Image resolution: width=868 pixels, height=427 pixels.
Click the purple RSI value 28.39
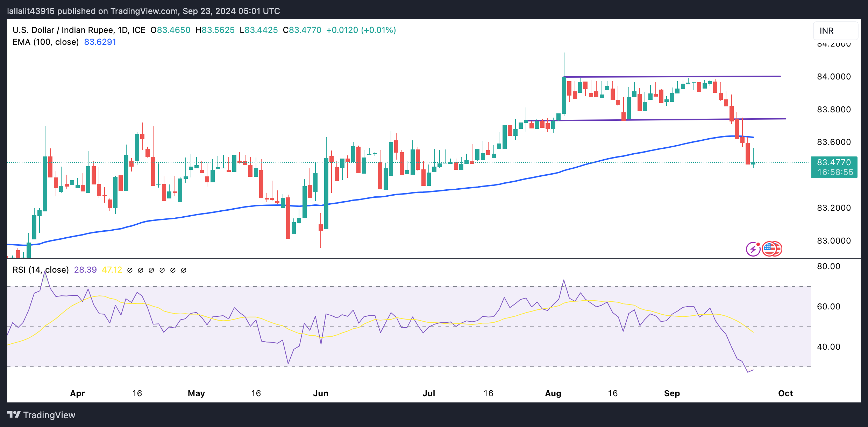[x=85, y=270]
